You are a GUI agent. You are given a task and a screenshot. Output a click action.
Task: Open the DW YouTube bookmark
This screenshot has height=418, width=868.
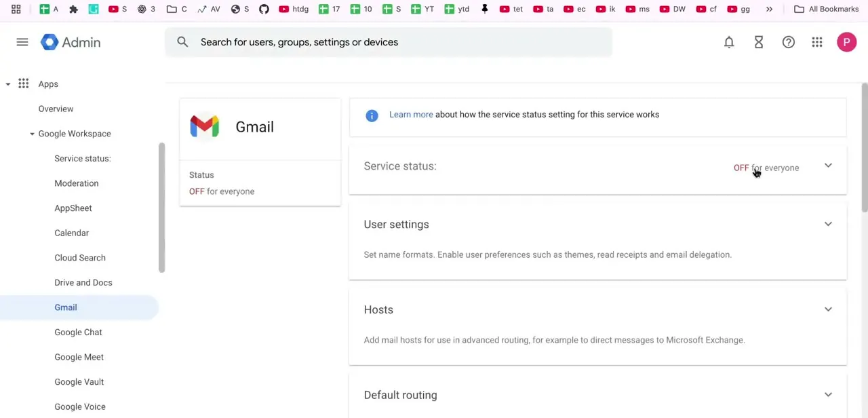[671, 9]
